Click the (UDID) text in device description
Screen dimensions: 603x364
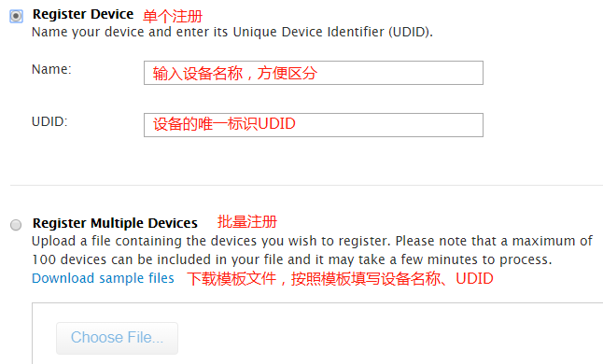pyautogui.click(x=411, y=32)
